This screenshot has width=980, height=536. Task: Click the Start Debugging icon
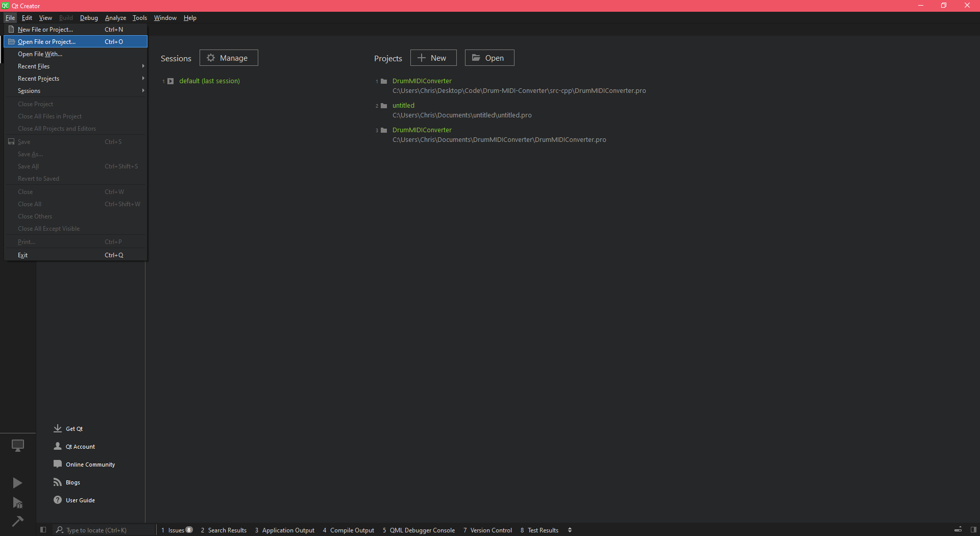click(17, 503)
